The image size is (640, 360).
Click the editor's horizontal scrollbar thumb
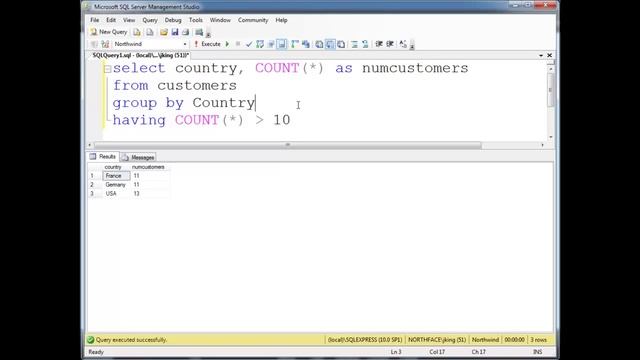click(287, 145)
